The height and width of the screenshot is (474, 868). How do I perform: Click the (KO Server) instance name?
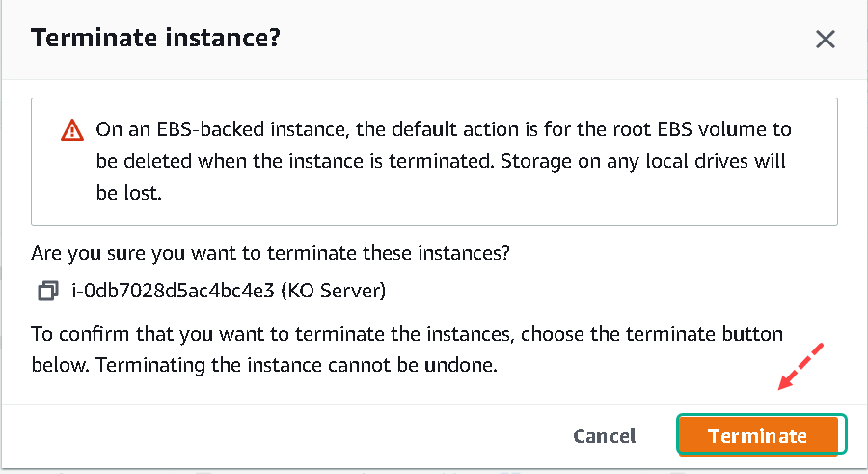coord(334,291)
